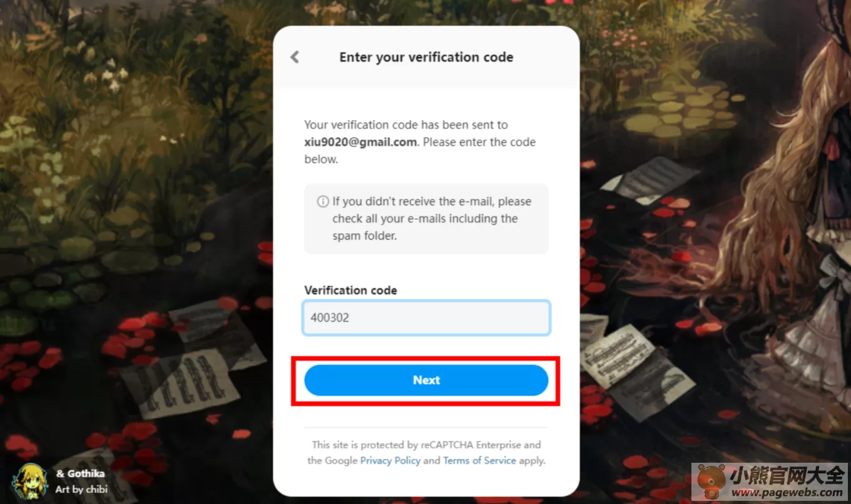This screenshot has width=851, height=504.
Task: Open the Privacy Policy link
Action: (390, 460)
